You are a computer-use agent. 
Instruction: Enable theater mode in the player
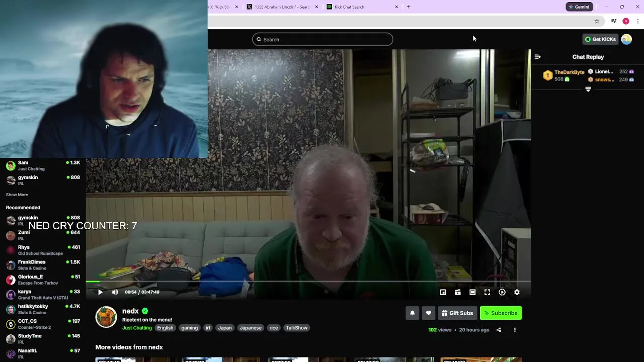coord(472,292)
